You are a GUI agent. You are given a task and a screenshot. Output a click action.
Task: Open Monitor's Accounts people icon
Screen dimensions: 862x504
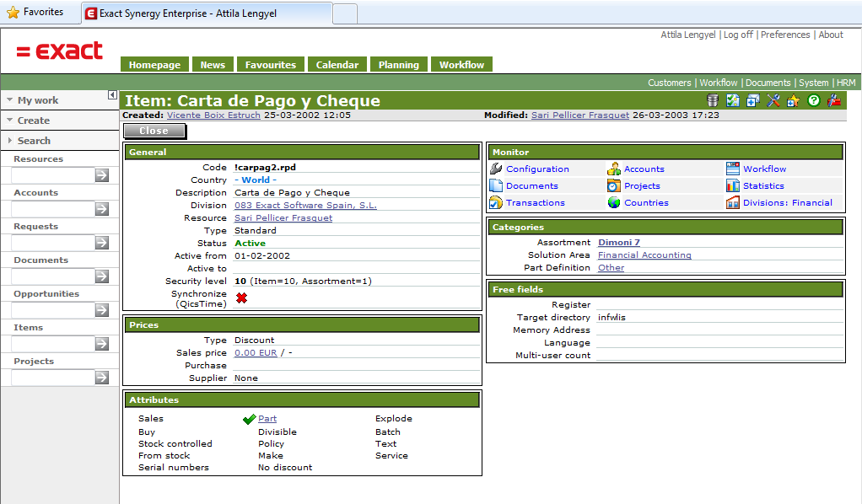[x=613, y=169]
